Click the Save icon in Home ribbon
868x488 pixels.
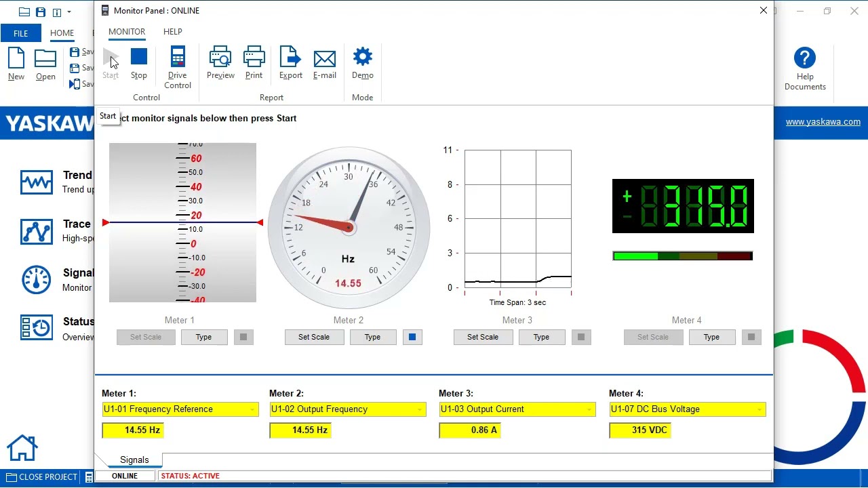[75, 52]
